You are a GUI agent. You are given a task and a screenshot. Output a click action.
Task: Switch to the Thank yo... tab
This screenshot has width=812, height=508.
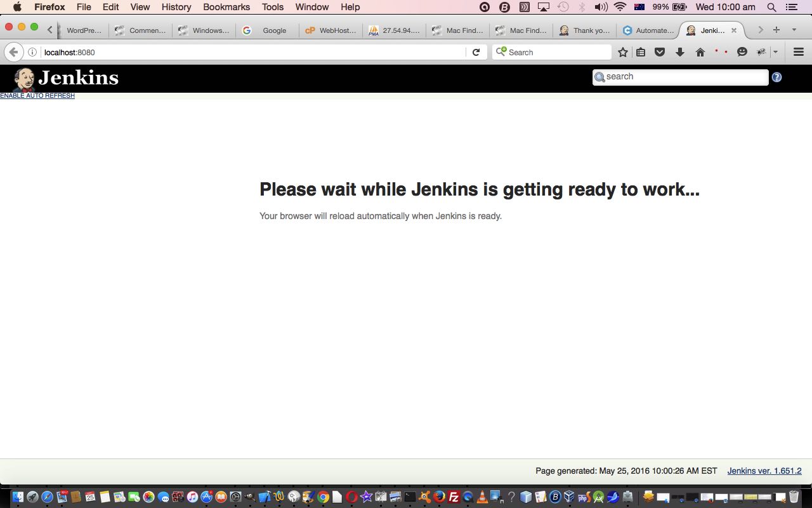tap(584, 30)
